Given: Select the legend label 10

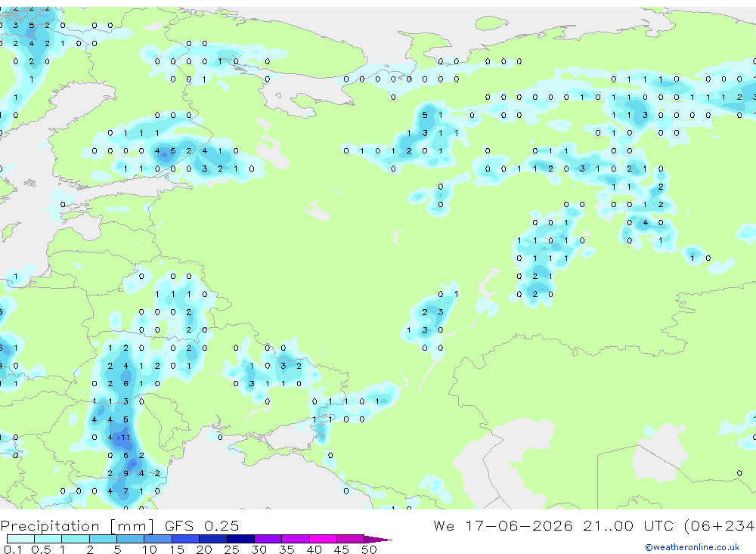Looking at the screenshot, I should pyautogui.click(x=150, y=549).
